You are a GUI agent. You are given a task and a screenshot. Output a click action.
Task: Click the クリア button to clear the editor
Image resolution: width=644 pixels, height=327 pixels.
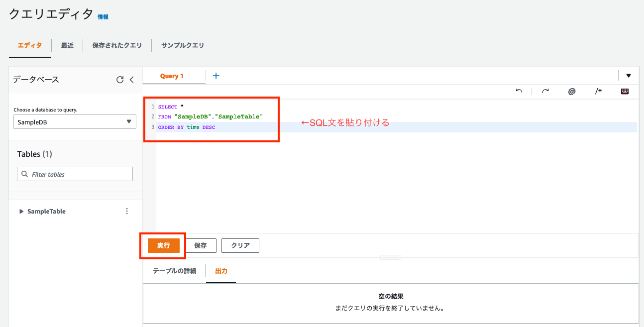[240, 245]
